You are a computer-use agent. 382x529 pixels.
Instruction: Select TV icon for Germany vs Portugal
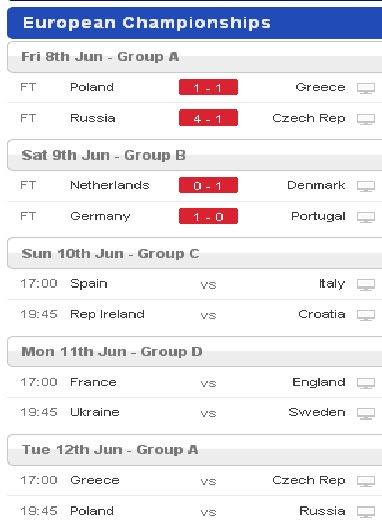tap(366, 217)
